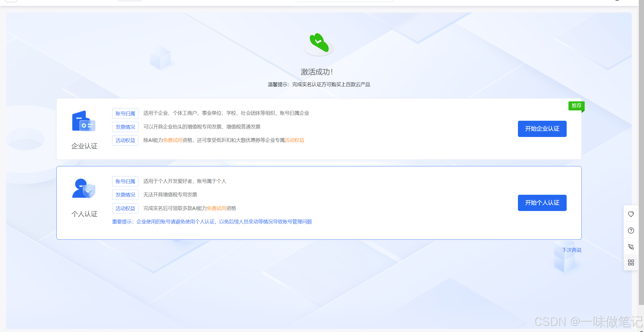Click the 个人认证 person shield icon

click(x=84, y=189)
